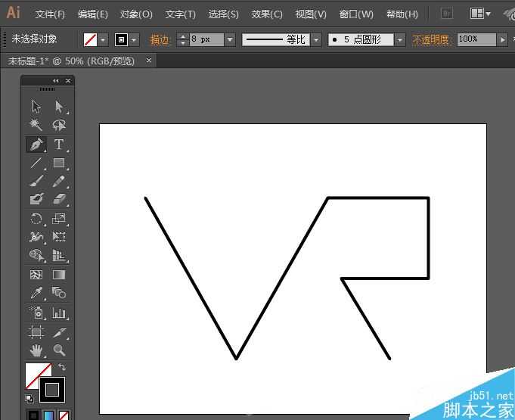515x420 pixels.
Task: Click the 描边 stroke panel link
Action: tap(160, 39)
